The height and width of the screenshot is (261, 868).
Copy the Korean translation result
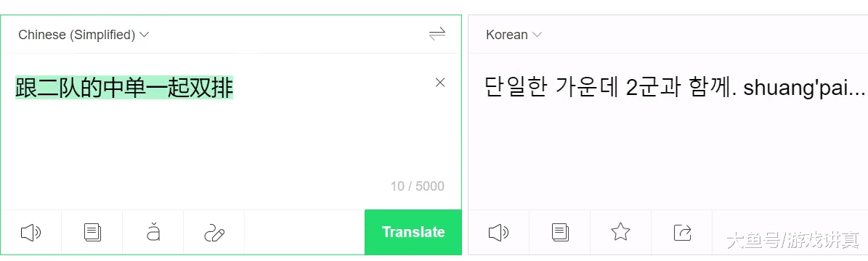pyautogui.click(x=560, y=232)
